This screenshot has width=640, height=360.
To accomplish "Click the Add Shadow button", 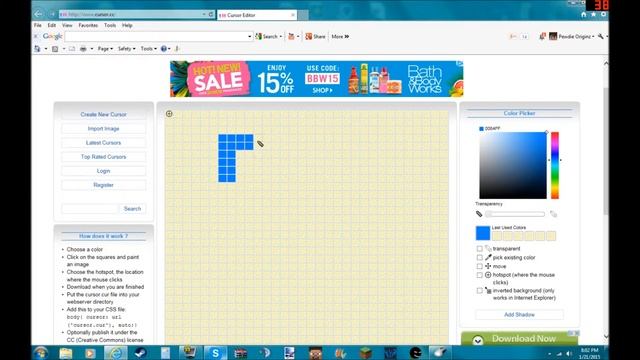I will click(519, 315).
